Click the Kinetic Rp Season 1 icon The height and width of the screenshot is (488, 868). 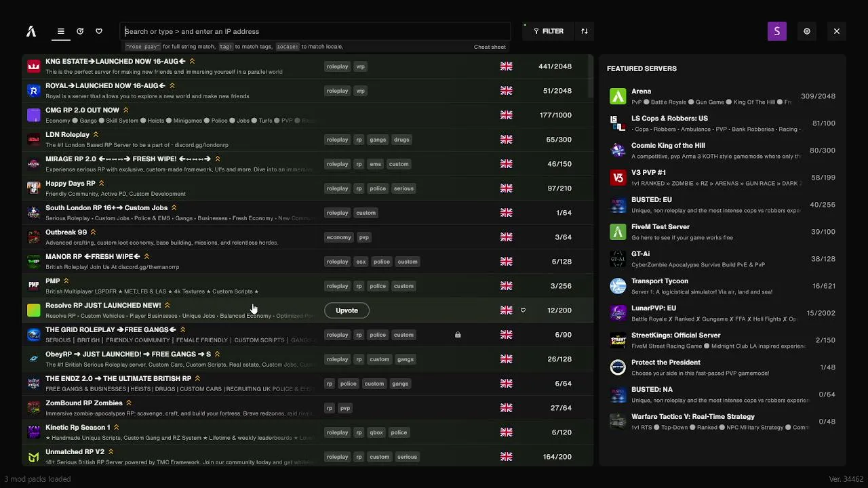pos(34,432)
